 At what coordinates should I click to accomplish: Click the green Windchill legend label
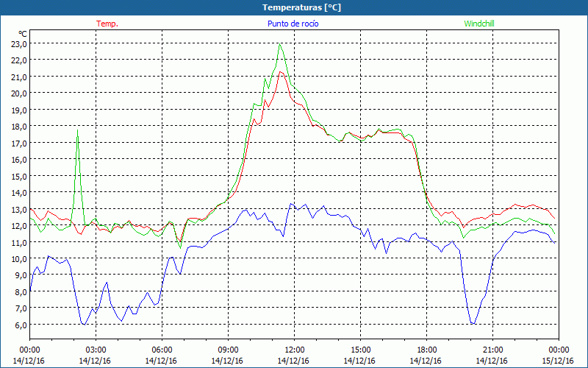[479, 24]
